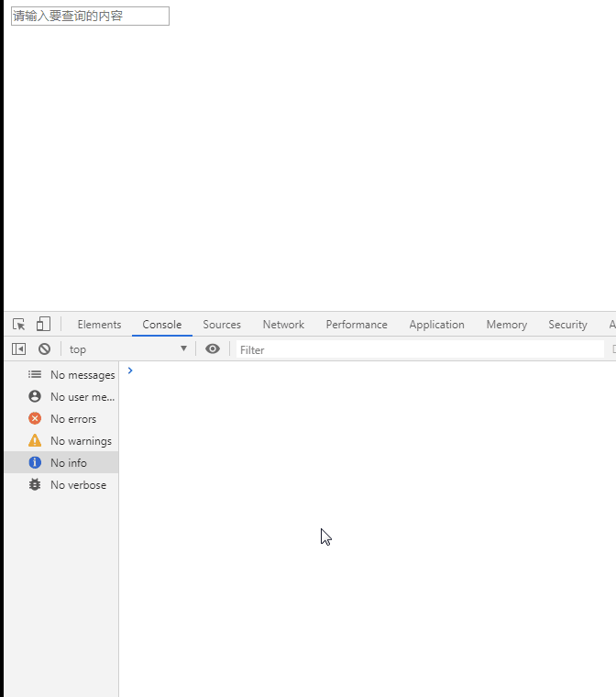Switch to the Elements tab

click(x=99, y=325)
